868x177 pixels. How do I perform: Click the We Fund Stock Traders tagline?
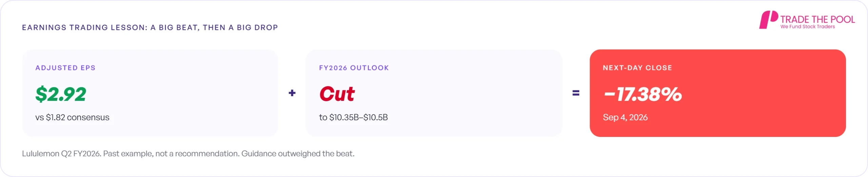click(x=808, y=26)
